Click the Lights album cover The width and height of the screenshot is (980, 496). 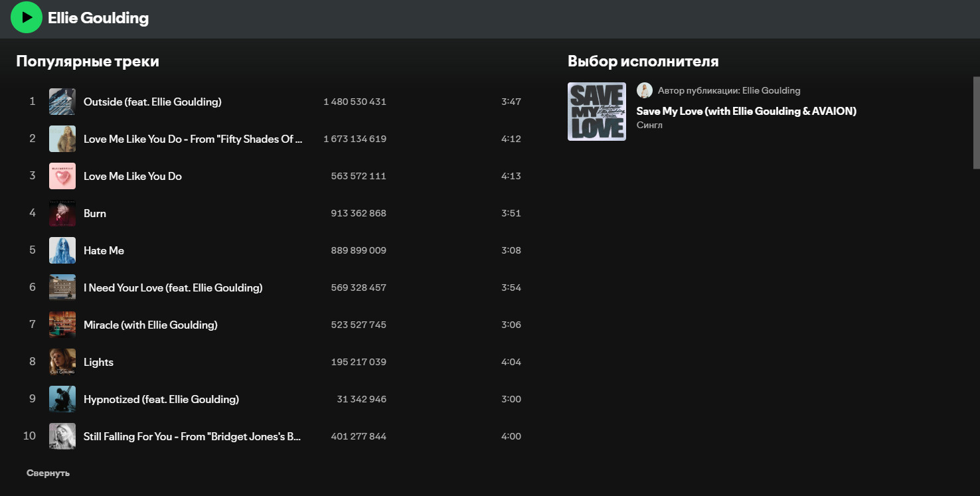point(62,362)
